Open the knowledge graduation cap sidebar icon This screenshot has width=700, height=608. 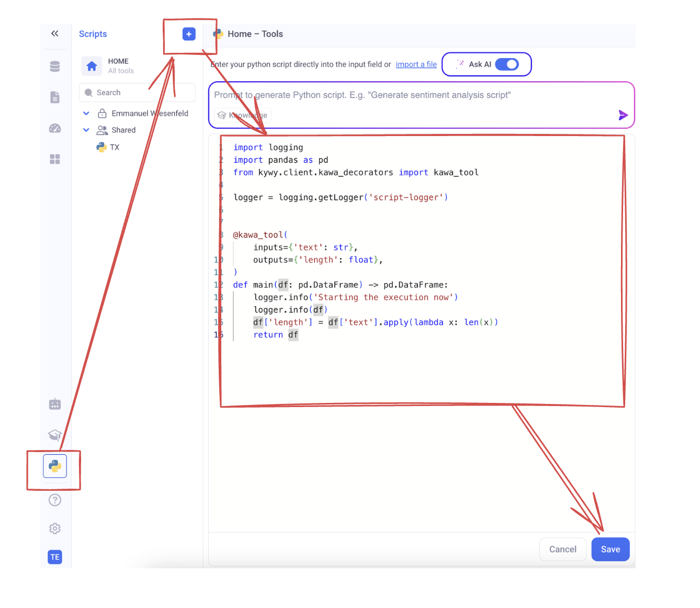click(x=55, y=435)
